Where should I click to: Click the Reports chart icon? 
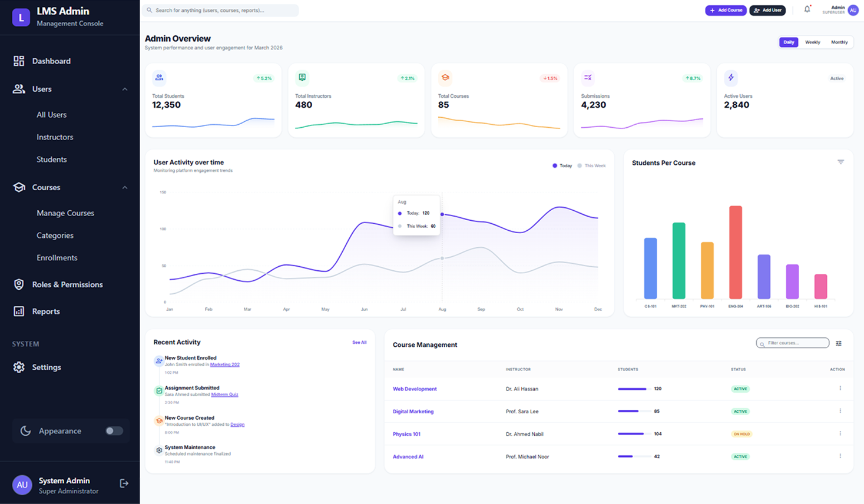click(19, 311)
